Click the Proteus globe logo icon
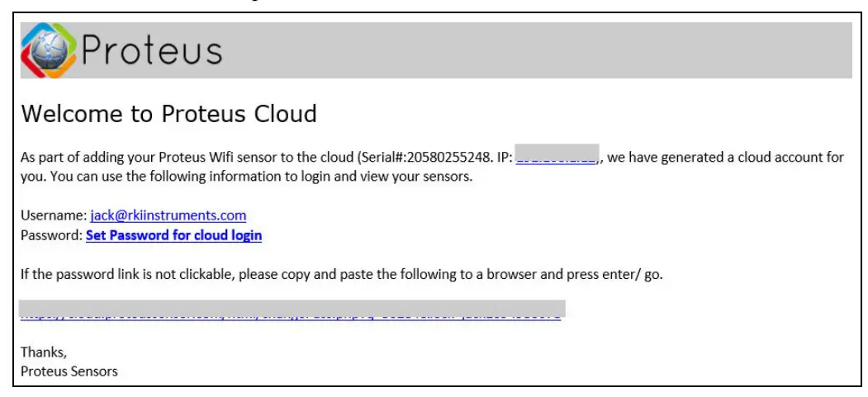 [x=49, y=50]
